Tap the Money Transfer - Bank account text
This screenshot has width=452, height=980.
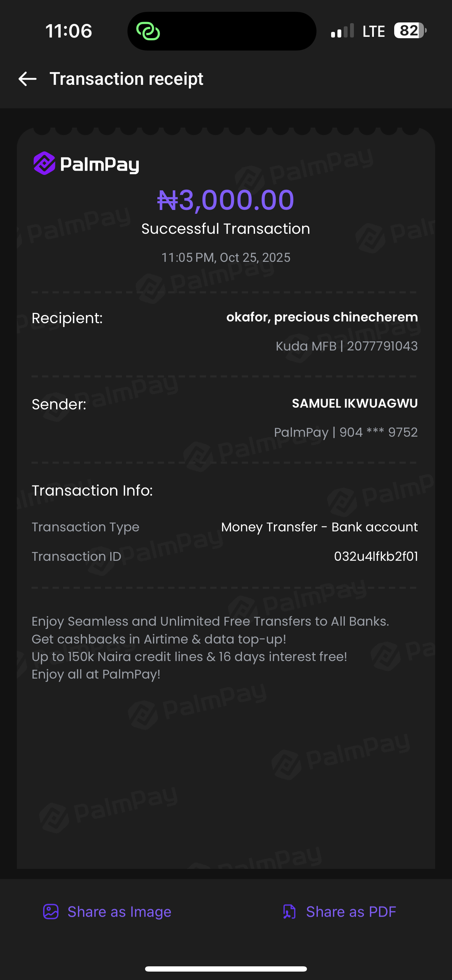pyautogui.click(x=319, y=527)
